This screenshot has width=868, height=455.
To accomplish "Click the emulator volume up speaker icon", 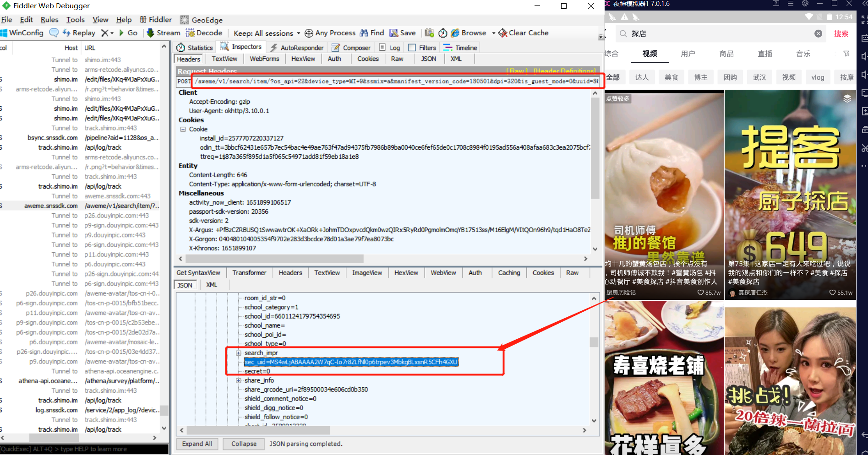I will 864,56.
